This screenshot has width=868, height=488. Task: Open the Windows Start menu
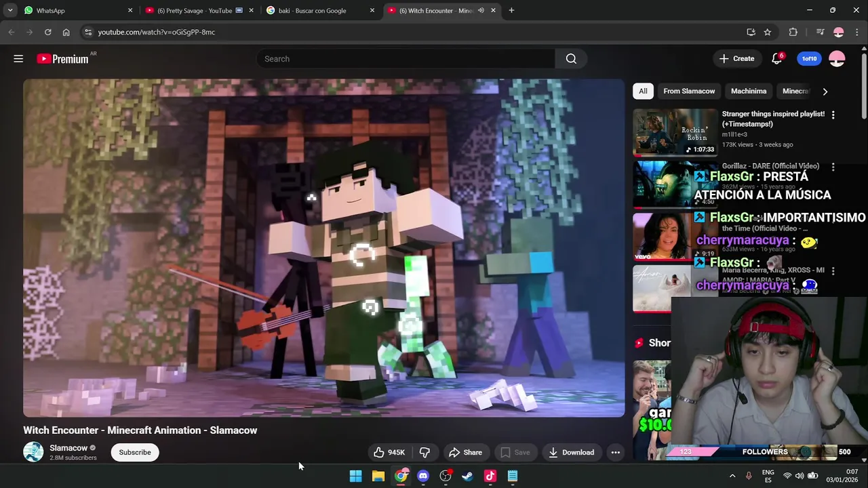[355, 476]
